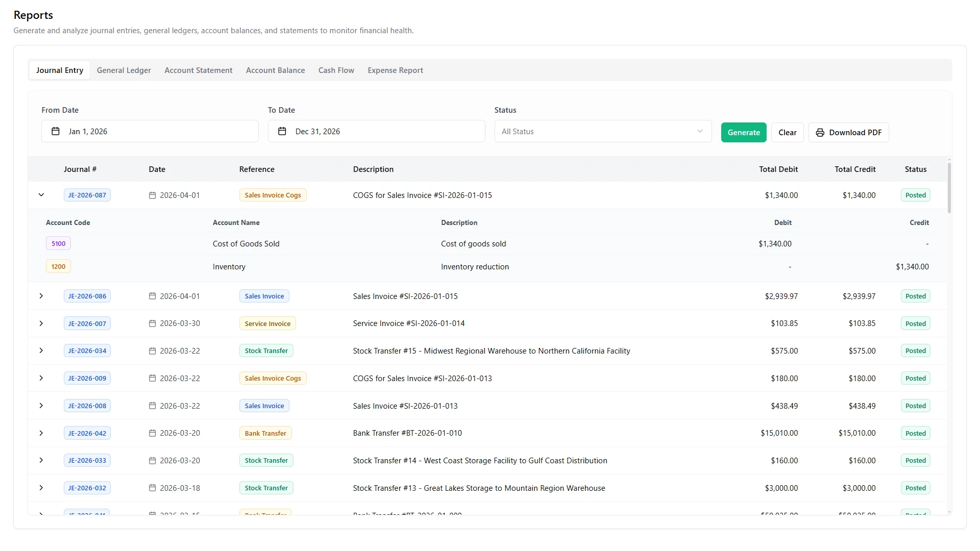Viewport: 980px width, 551px height.
Task: Click the Journal # column header
Action: tap(80, 169)
